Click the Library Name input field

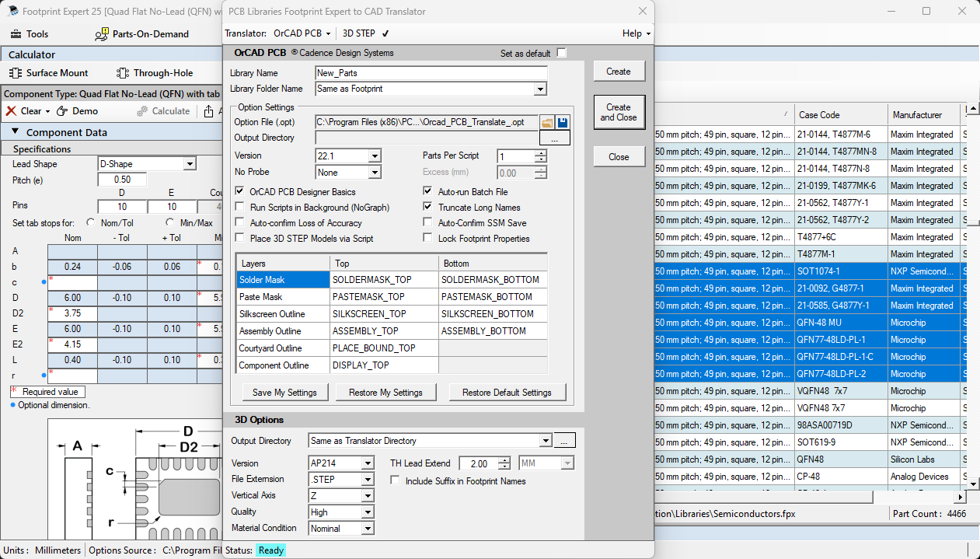click(431, 73)
